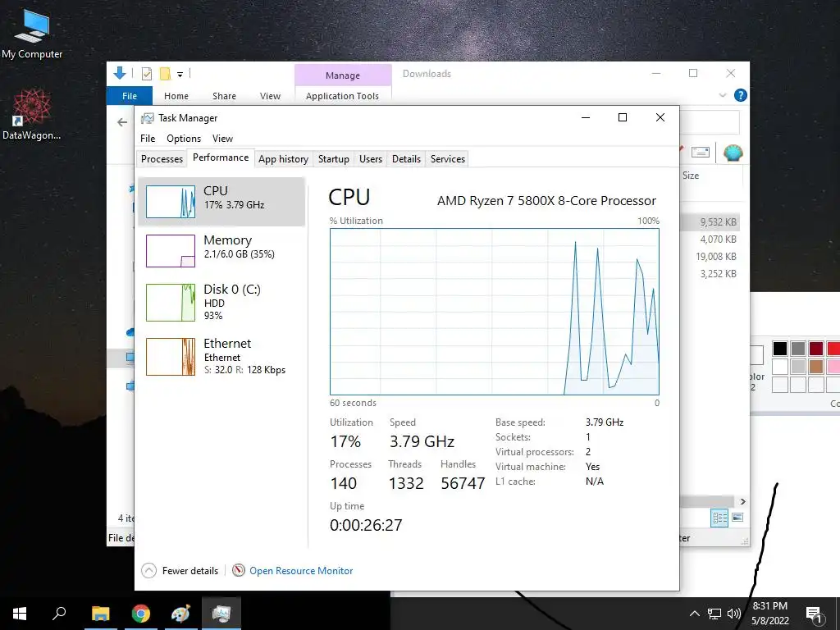Open Resource Monitor link

[x=301, y=571]
